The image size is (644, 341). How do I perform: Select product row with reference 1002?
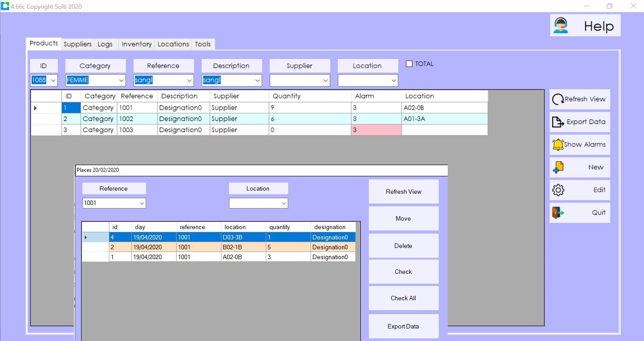tap(137, 119)
